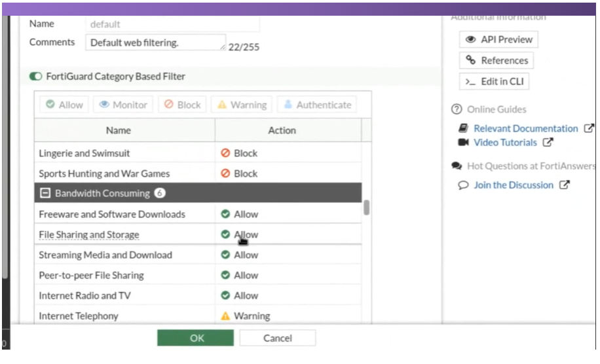Click the Hot Questions chat bubbles icon

click(457, 166)
